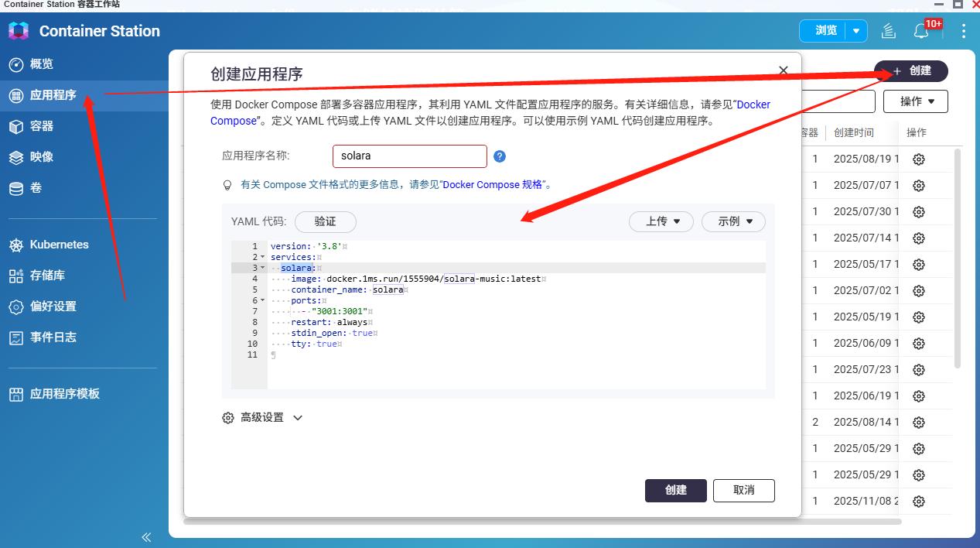Click the 创建 button to create the application
980x548 pixels.
click(x=675, y=490)
